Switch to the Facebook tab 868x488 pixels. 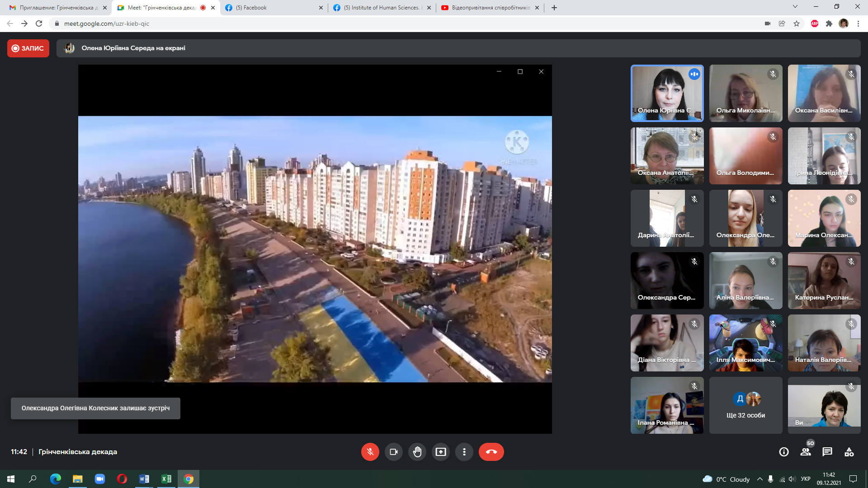[274, 8]
